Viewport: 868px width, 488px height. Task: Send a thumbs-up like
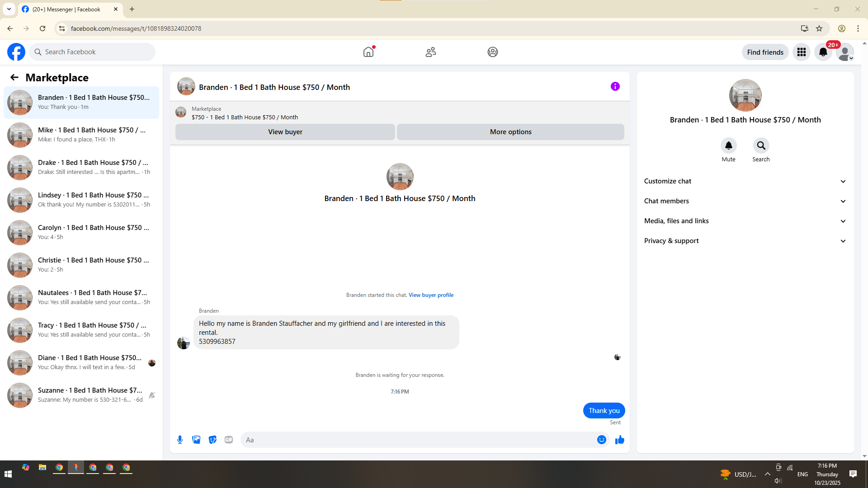(619, 440)
